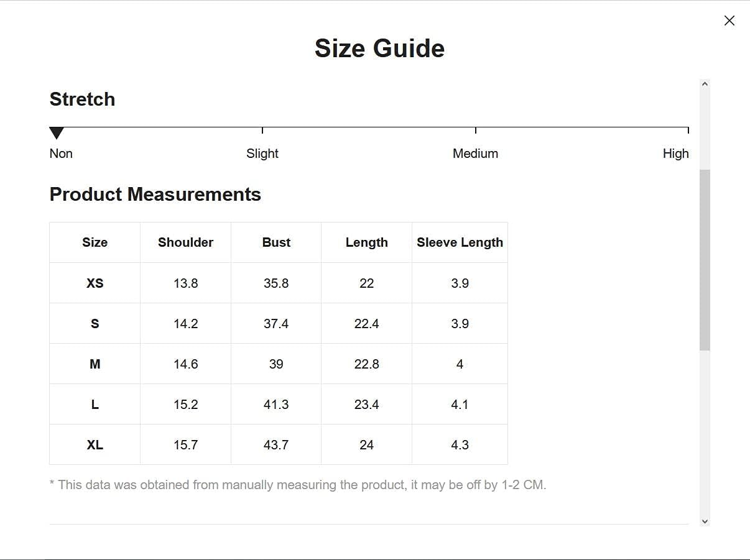Click the L bust value 41.3
Viewport: 750px width, 560px height.
tap(276, 405)
